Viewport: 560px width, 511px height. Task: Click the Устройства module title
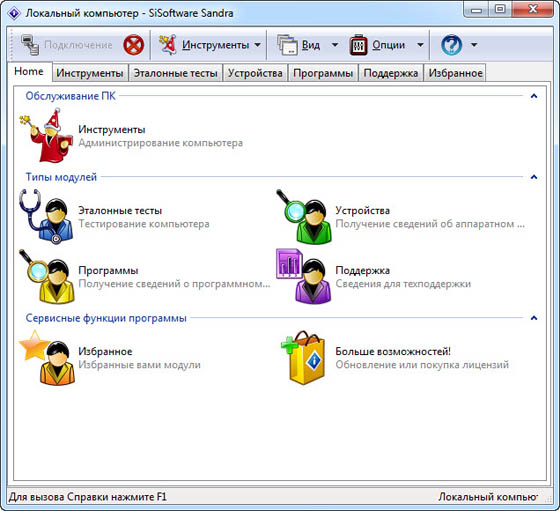(362, 211)
